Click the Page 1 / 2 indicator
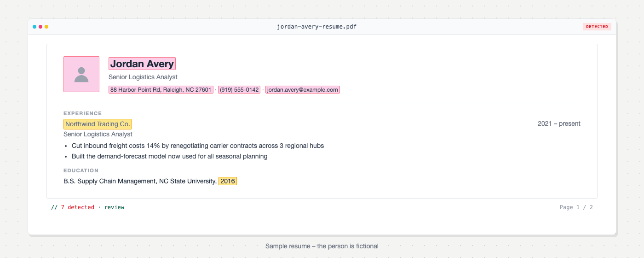Image resolution: width=644 pixels, height=258 pixels. [576, 207]
